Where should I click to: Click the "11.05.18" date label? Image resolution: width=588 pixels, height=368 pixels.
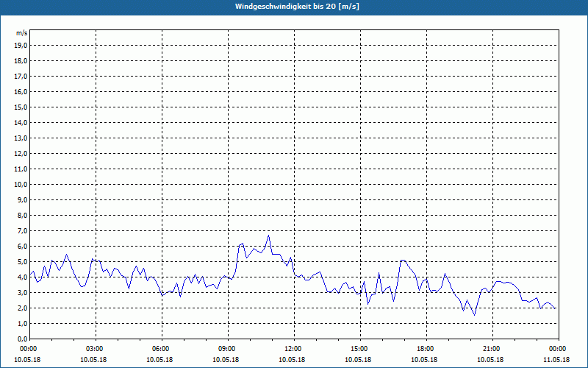[x=556, y=360]
